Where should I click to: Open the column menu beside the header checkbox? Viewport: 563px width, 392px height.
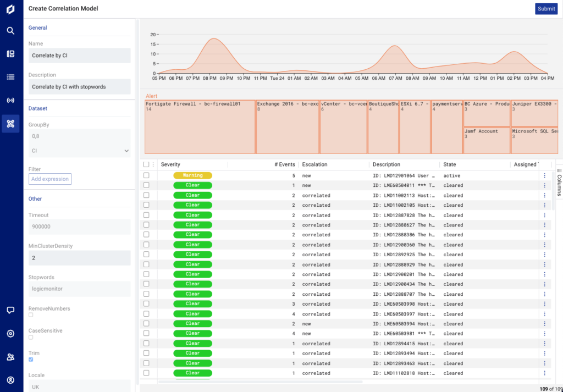tap(153, 164)
